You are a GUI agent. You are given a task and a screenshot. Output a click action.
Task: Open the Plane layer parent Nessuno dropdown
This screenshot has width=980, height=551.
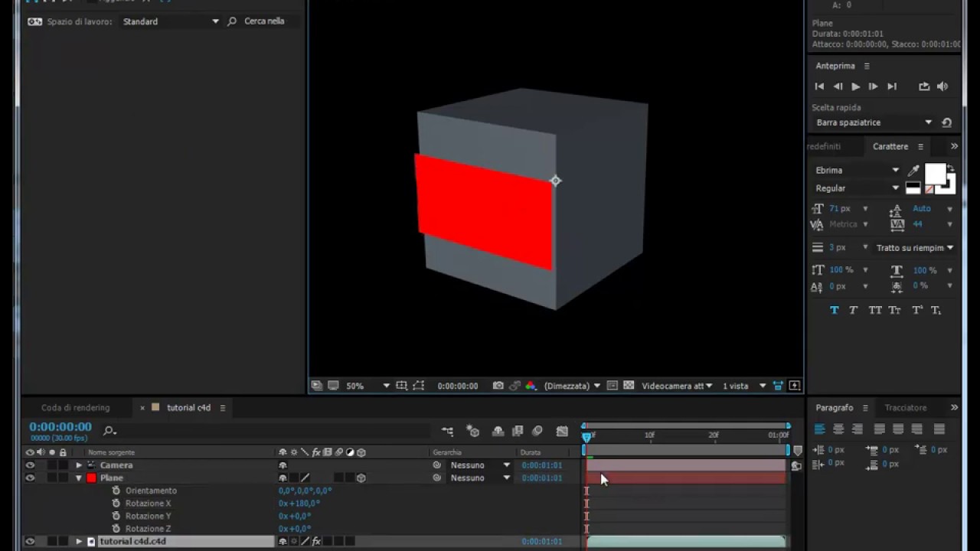point(480,478)
